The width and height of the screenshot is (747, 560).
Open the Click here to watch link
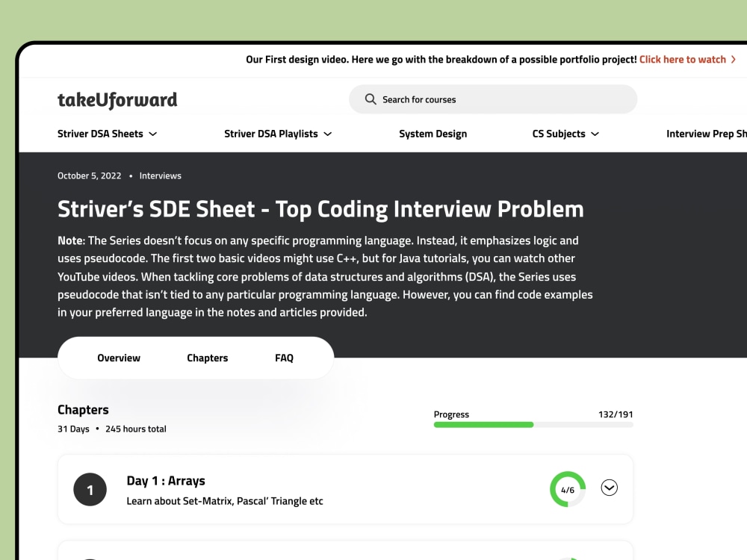tap(682, 60)
